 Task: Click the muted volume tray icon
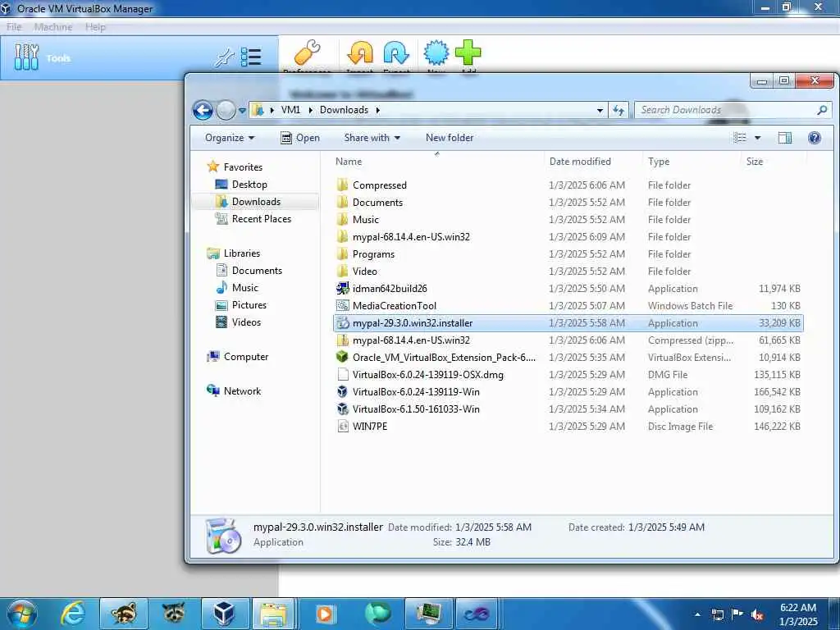pos(757,614)
